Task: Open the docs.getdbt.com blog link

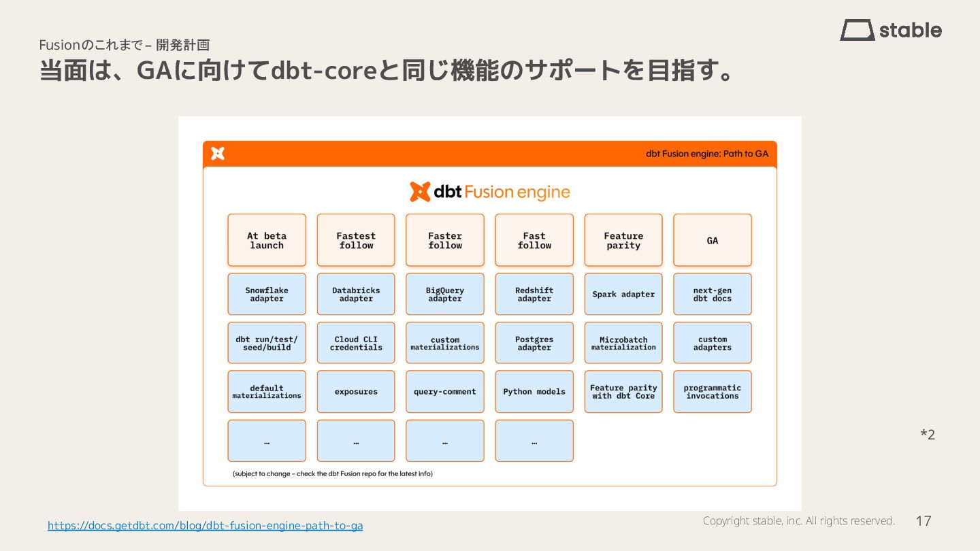Action: (x=205, y=526)
